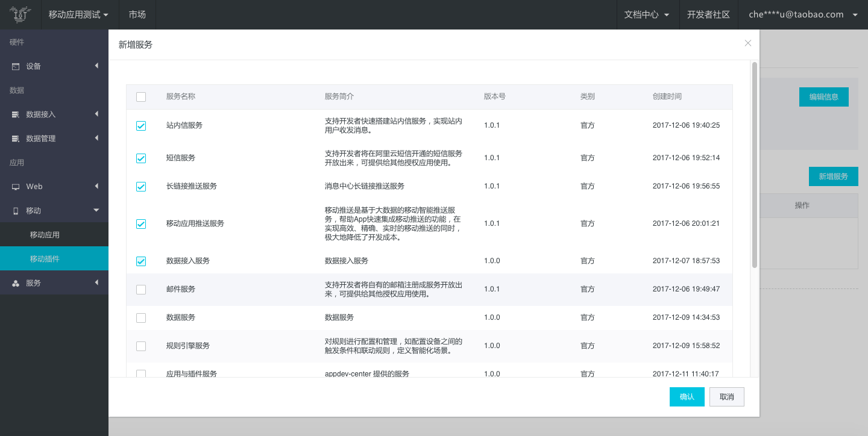Screen dimensions: 868x436
Task: Click the timestamp 2017-12-06 19:40:25
Action: pyautogui.click(x=686, y=125)
